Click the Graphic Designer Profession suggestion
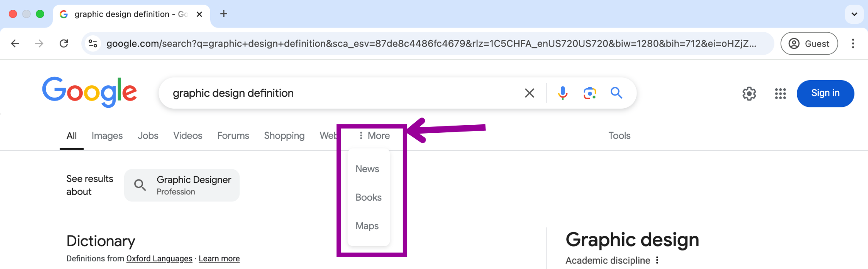The height and width of the screenshot is (269, 868). tap(182, 185)
